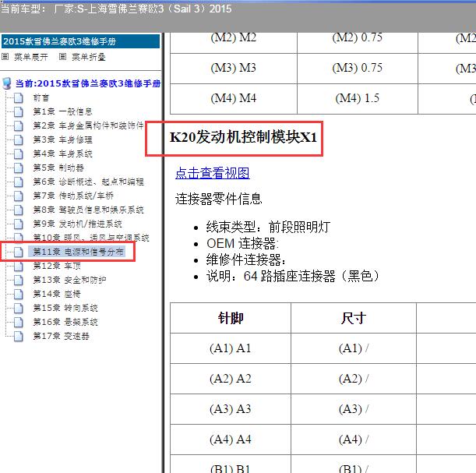Click the 针脚 column header
The image size is (476, 473).
pyautogui.click(x=231, y=318)
